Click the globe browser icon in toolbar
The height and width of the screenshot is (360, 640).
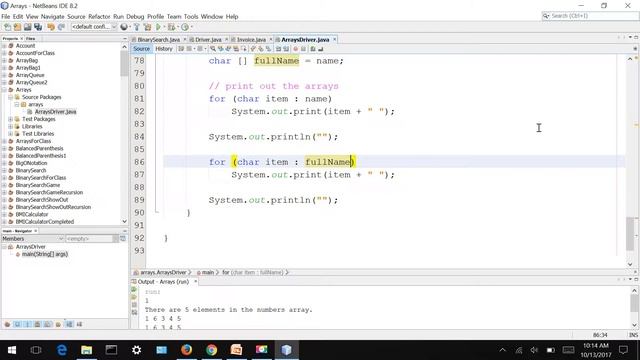tap(124, 27)
